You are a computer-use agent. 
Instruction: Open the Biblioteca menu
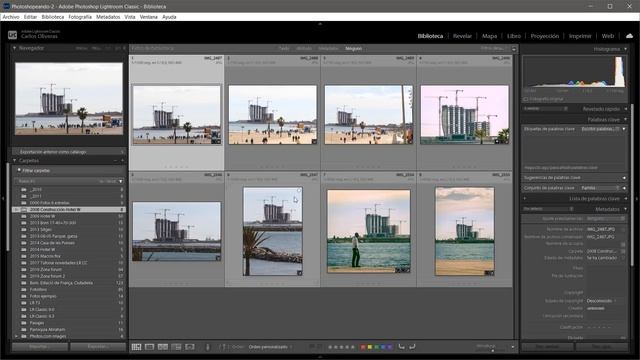pyautogui.click(x=53, y=17)
